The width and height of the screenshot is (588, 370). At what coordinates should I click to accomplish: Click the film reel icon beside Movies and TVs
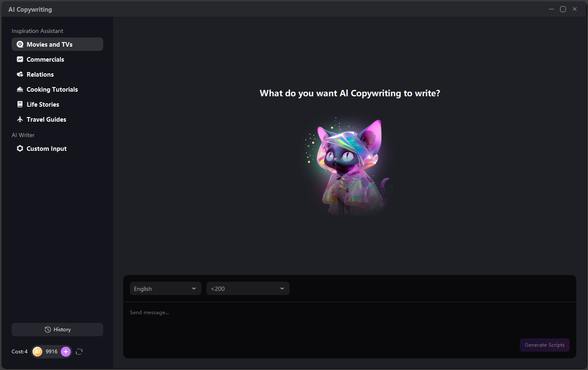point(20,44)
